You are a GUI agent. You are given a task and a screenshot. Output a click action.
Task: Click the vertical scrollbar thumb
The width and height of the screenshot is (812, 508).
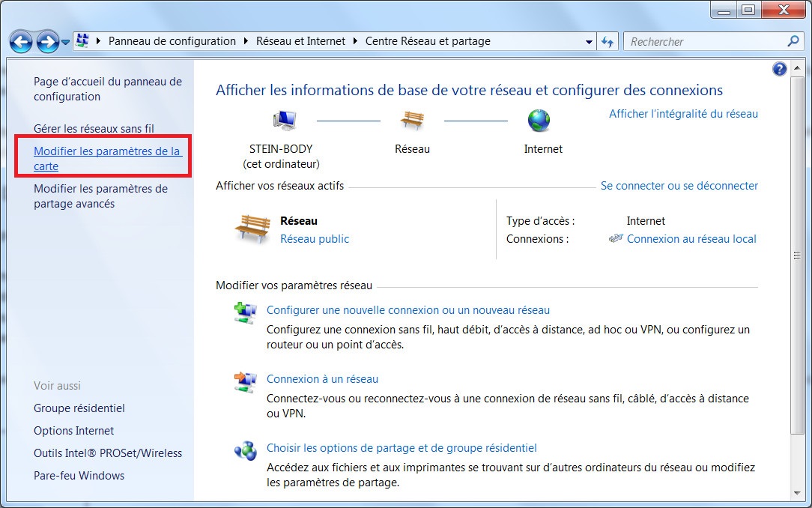(797, 256)
